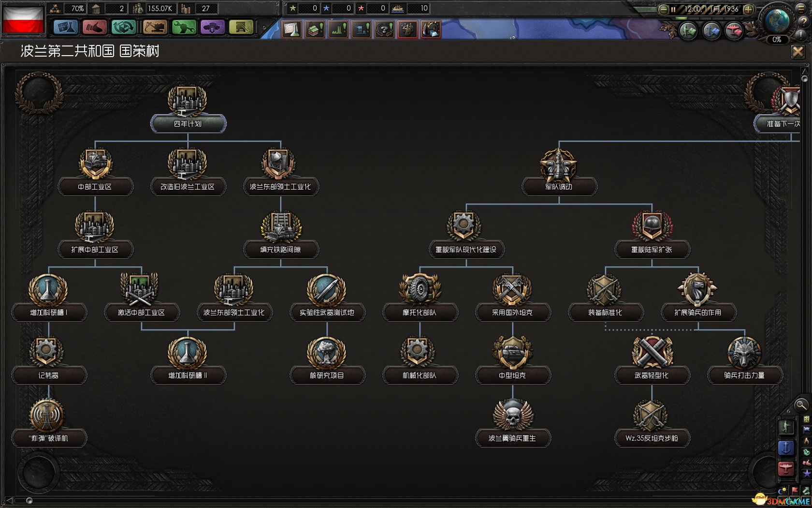
Task: Open the Construction excavator tab
Action: tap(155, 27)
